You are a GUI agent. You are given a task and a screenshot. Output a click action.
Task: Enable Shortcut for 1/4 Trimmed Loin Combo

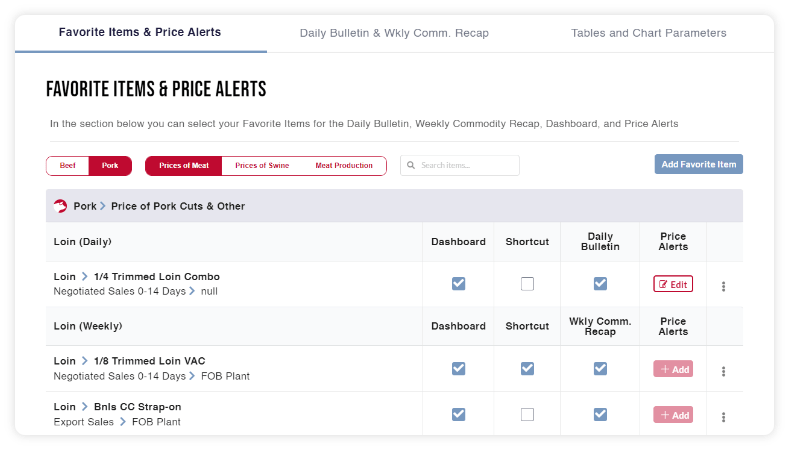tap(527, 284)
